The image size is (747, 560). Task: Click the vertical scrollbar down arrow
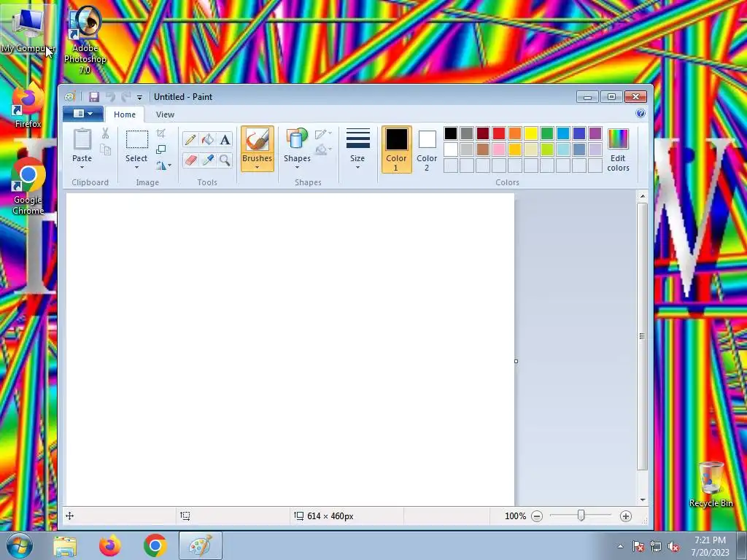coord(642,500)
